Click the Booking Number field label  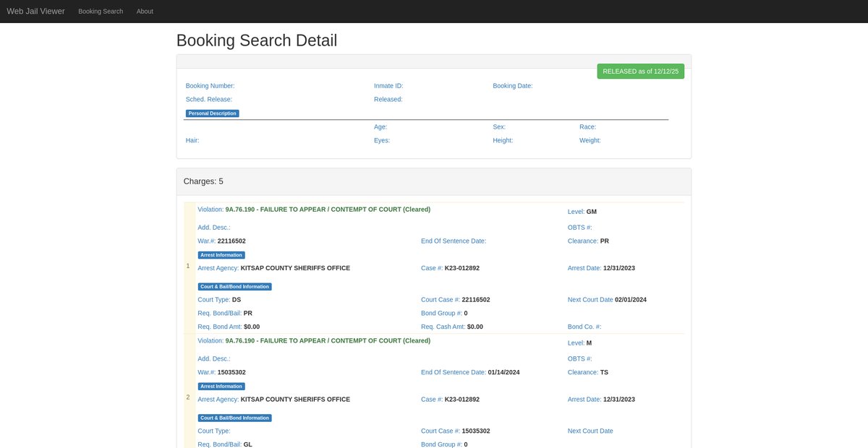pyautogui.click(x=210, y=86)
